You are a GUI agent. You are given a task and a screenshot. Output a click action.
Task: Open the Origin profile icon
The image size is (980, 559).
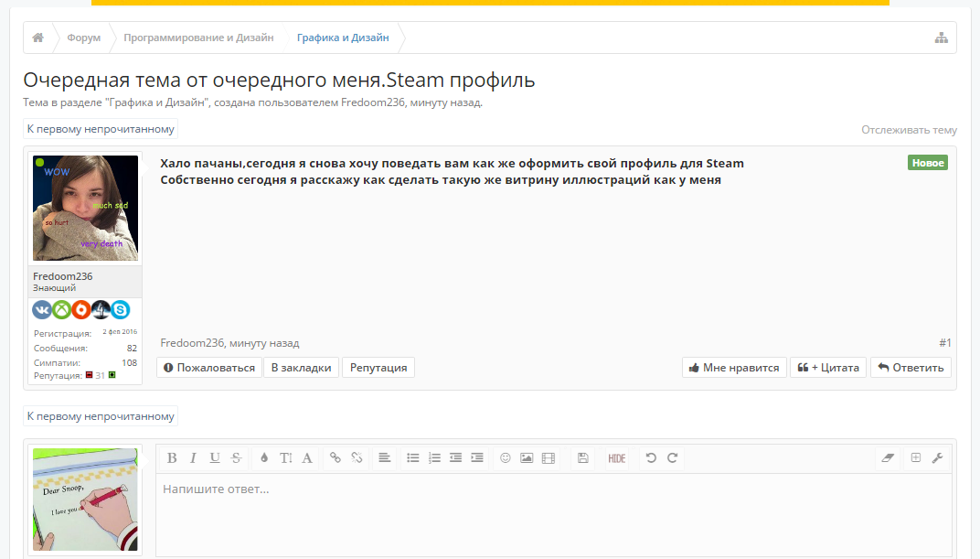click(80, 309)
